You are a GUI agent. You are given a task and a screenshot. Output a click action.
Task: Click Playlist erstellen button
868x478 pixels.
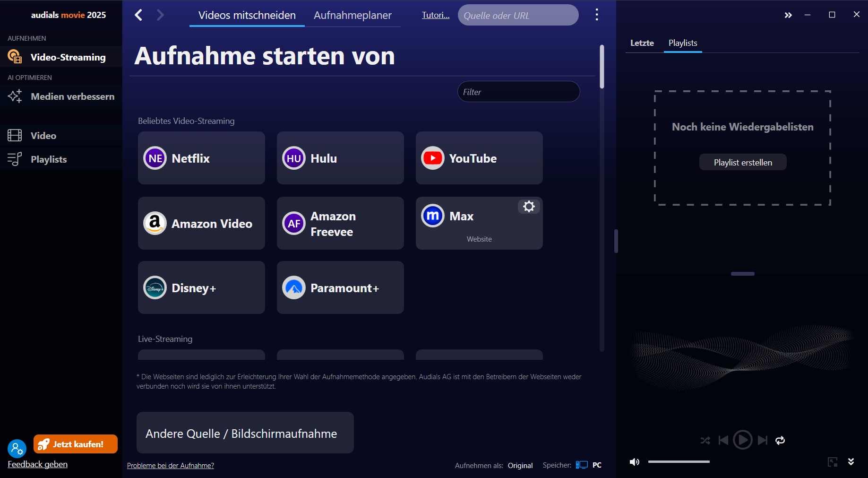click(x=743, y=162)
